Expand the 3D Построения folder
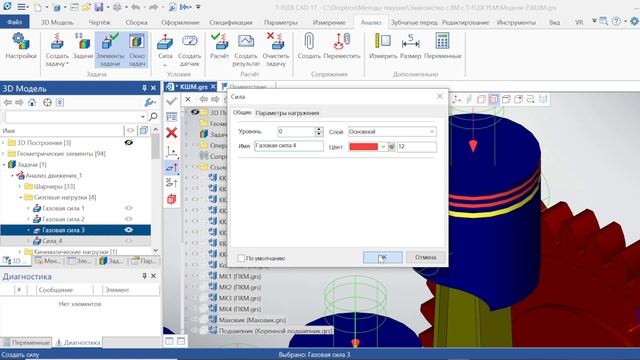 (x=4, y=143)
